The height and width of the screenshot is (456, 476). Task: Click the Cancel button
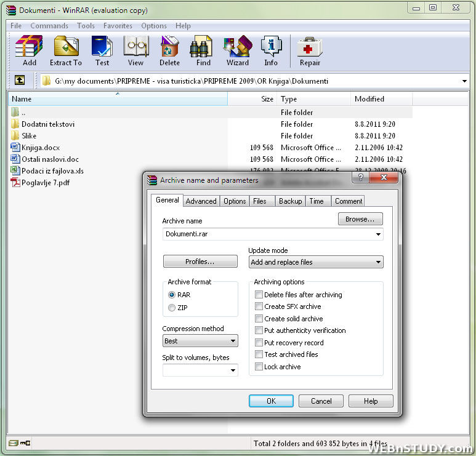coord(321,401)
